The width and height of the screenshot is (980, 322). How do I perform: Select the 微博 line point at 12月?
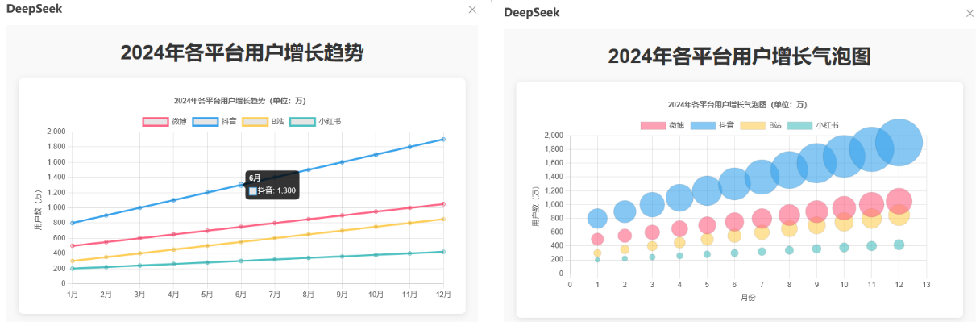click(x=443, y=204)
